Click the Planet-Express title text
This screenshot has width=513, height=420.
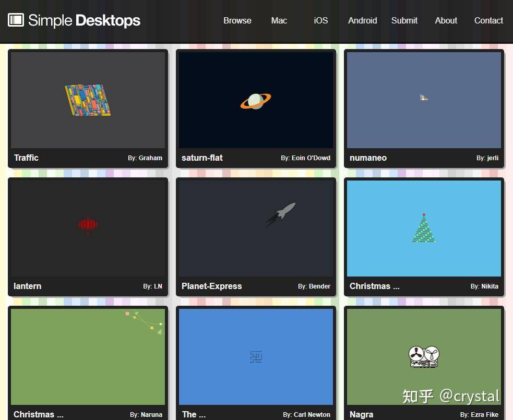(212, 286)
